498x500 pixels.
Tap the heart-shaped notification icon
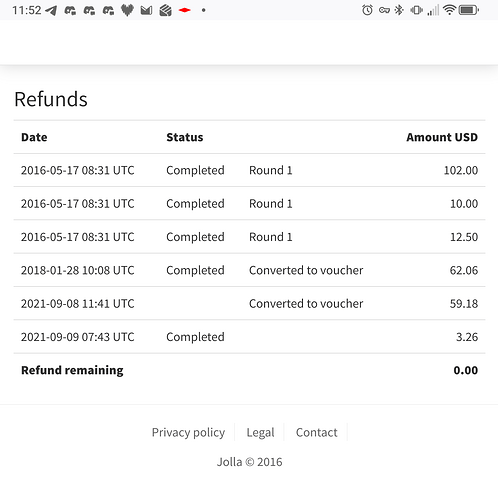127,10
